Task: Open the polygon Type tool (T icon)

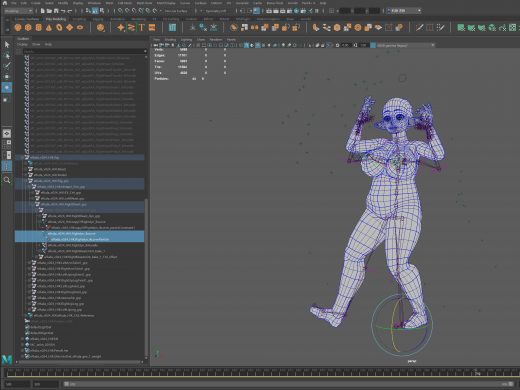Action: tap(141, 28)
